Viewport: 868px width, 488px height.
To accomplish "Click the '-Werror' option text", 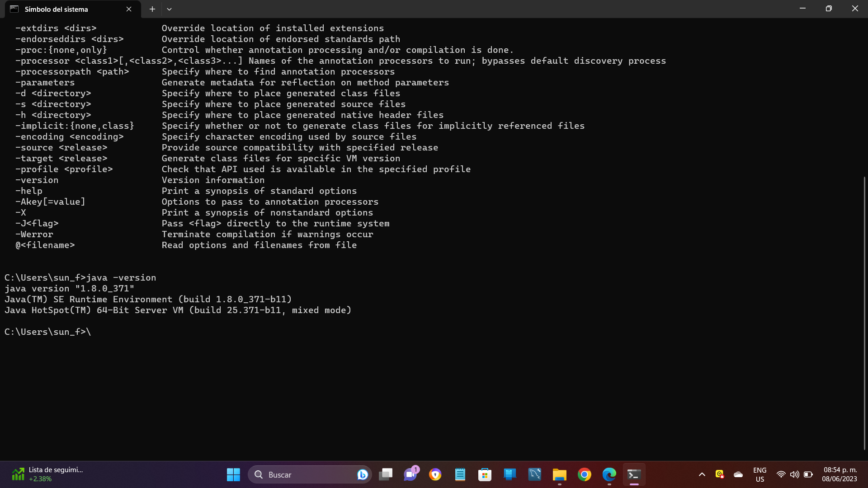I will click(34, 234).
